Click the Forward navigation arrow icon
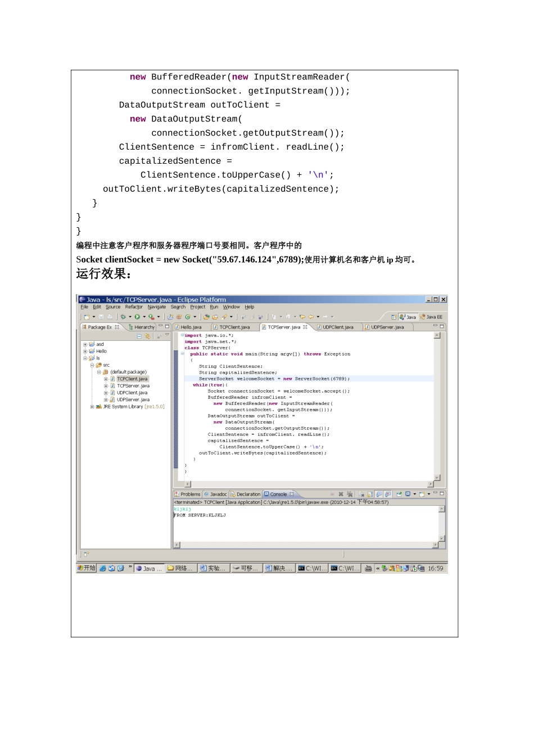The width and height of the screenshot is (534, 756). tap(325, 317)
